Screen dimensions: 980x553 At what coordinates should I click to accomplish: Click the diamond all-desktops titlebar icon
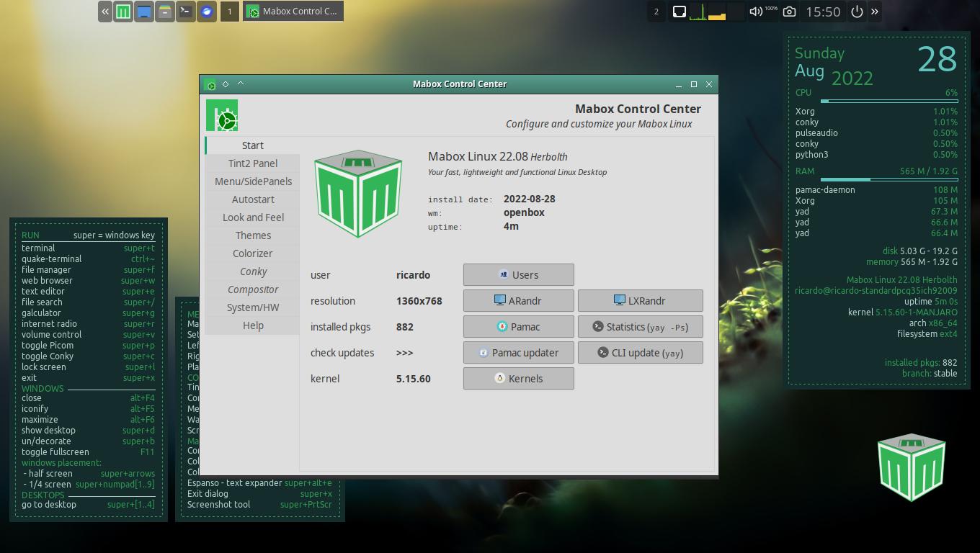(x=226, y=84)
